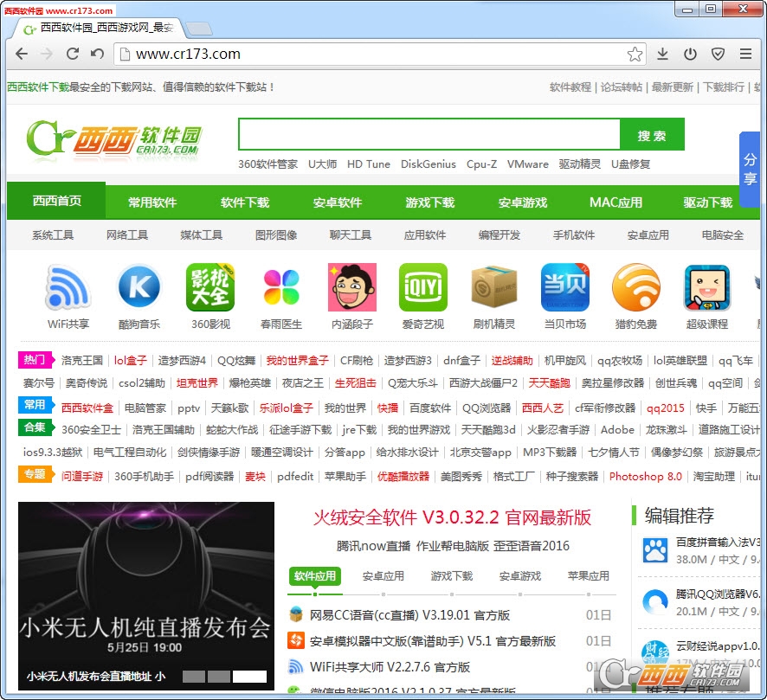Open the 酷狗音乐 app icon

[x=139, y=287]
